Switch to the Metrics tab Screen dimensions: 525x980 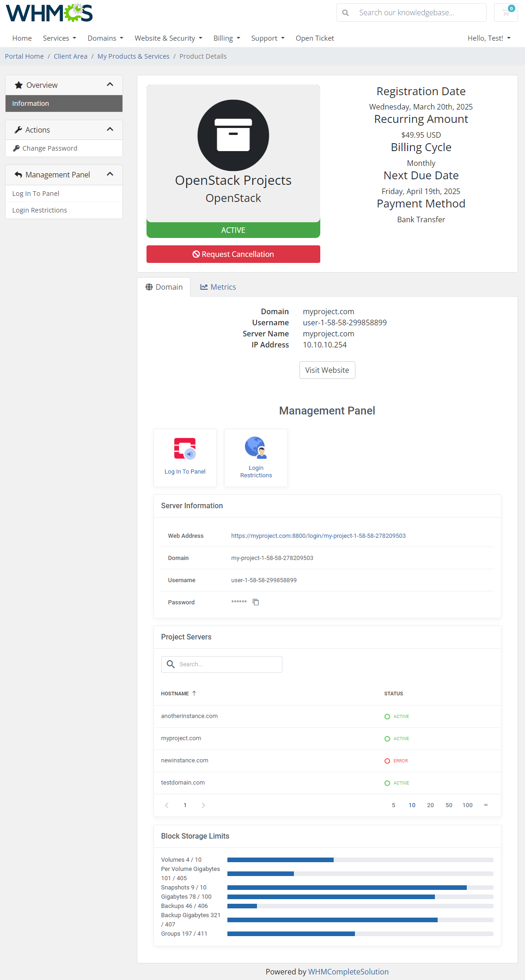point(218,287)
